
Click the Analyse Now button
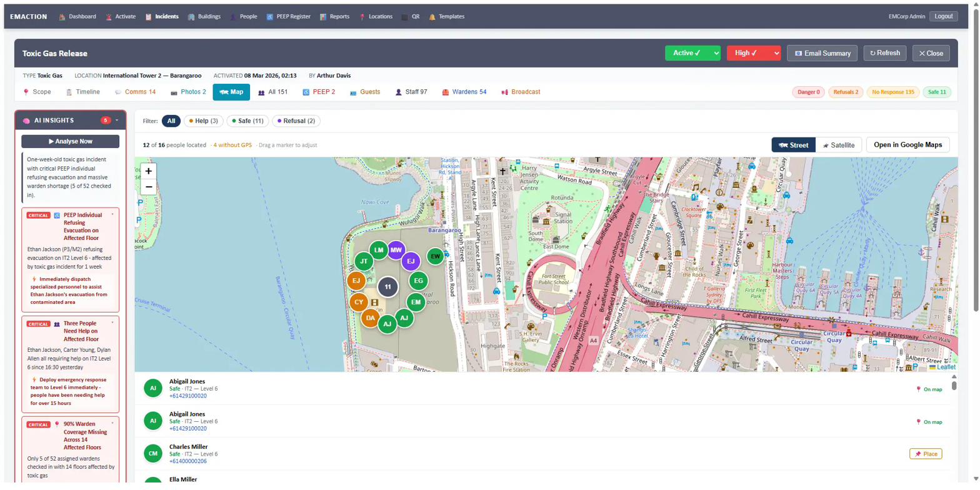coord(70,141)
